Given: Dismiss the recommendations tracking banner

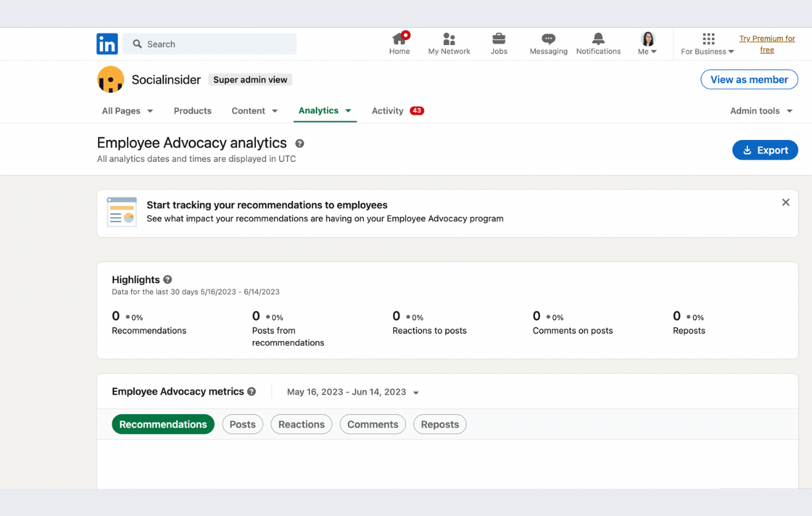Looking at the screenshot, I should click(x=786, y=203).
